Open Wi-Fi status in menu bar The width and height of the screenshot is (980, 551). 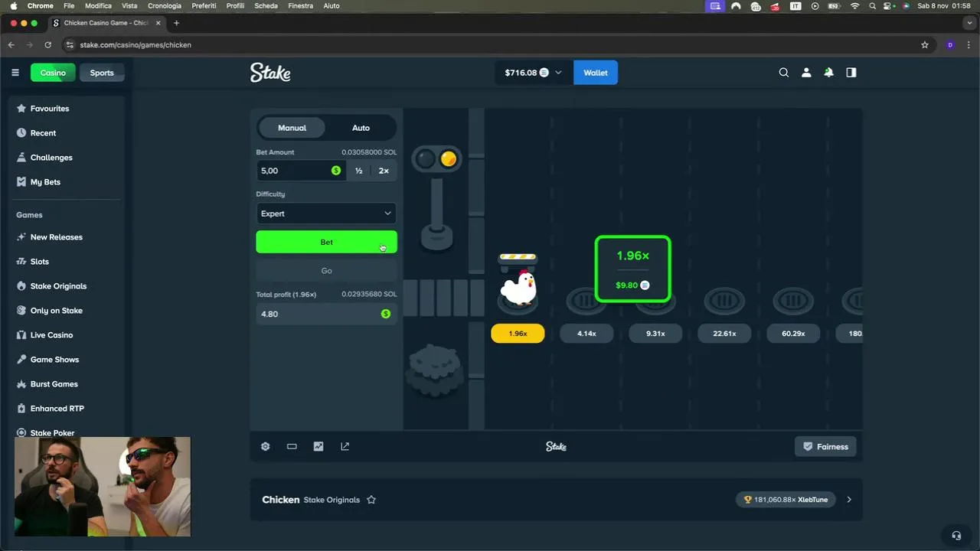855,5
